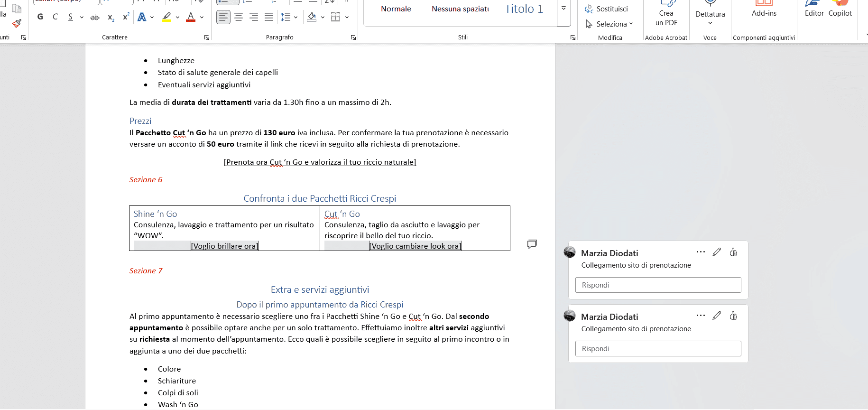Apply the Nessuna spaziatura style
Viewport: 868px width, 410px height.
click(x=460, y=9)
